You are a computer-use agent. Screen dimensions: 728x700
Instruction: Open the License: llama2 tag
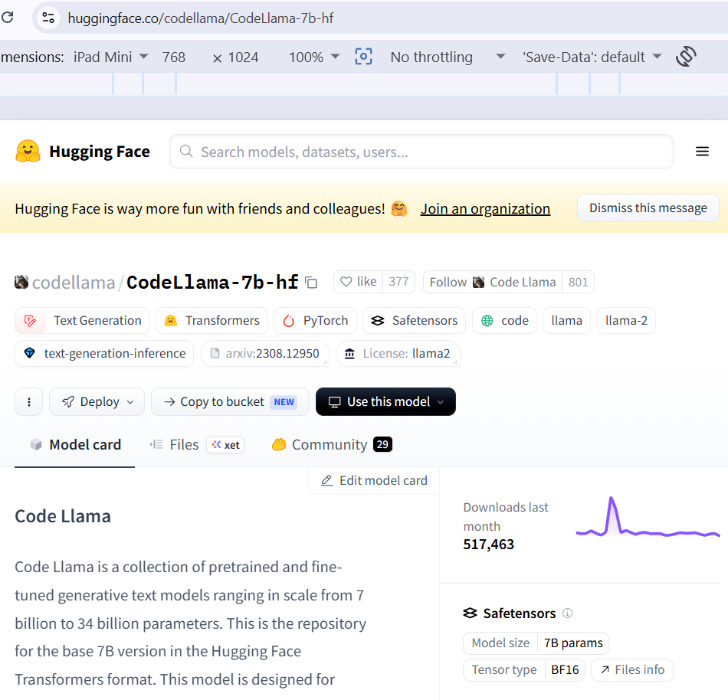398,354
